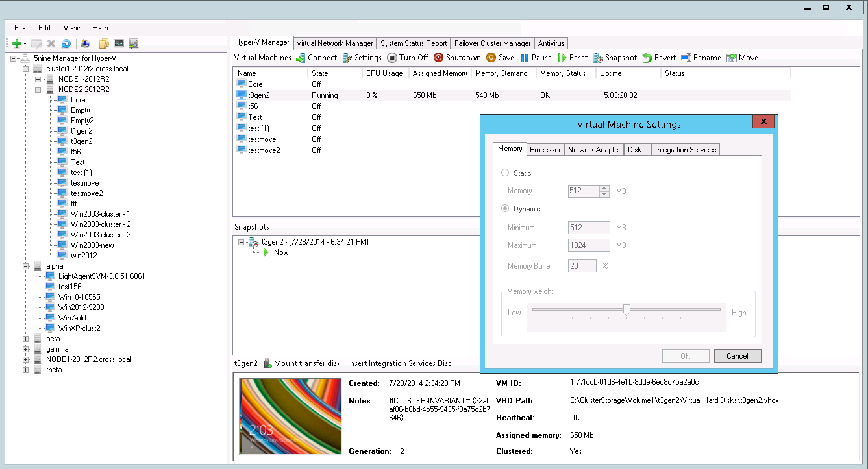868x469 pixels.
Task: Collapse the alpha host tree node
Action: 26,266
